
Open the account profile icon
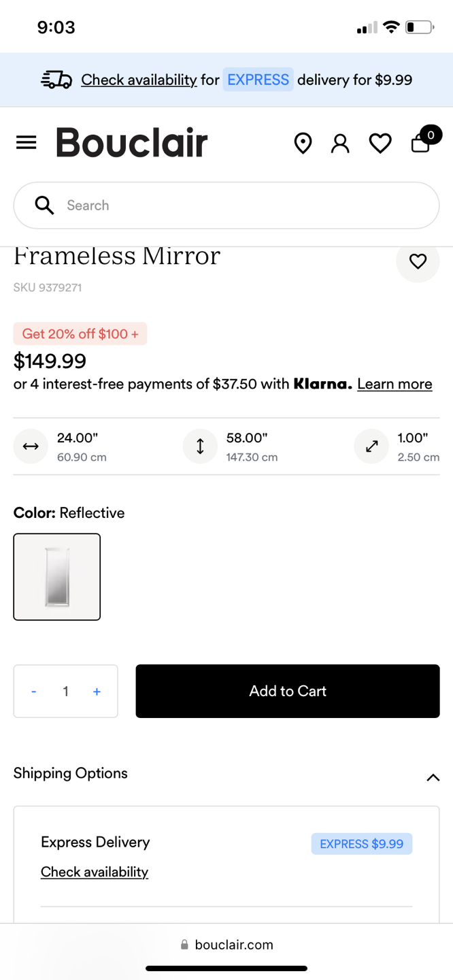point(340,143)
